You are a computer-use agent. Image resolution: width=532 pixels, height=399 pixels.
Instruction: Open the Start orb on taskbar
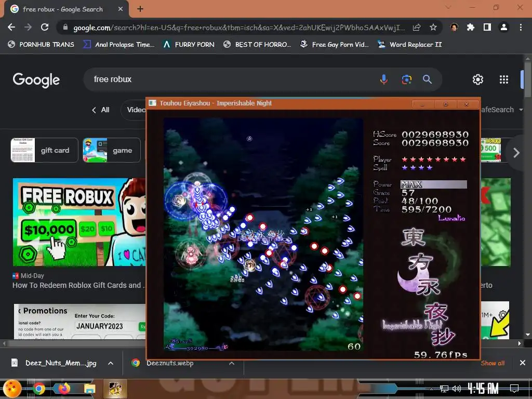coord(12,389)
